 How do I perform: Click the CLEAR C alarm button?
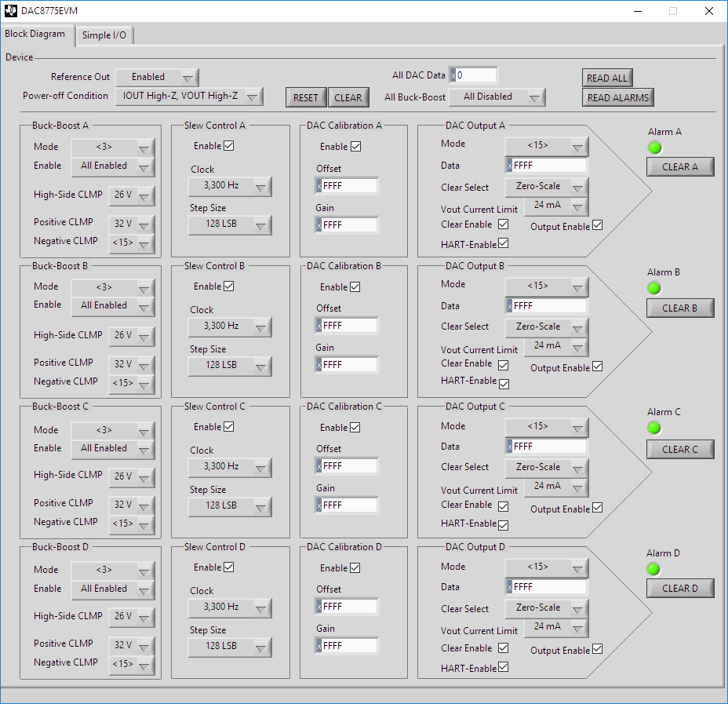coord(680,449)
